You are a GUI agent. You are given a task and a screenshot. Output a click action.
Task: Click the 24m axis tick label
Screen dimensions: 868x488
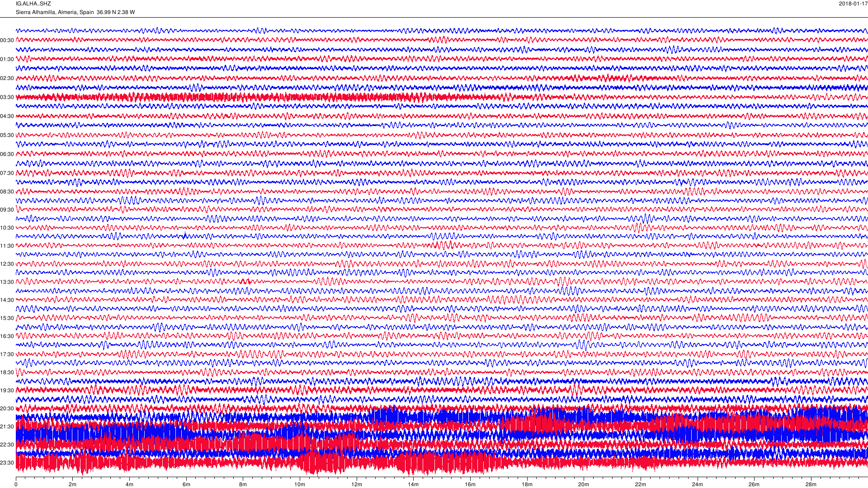(x=697, y=484)
